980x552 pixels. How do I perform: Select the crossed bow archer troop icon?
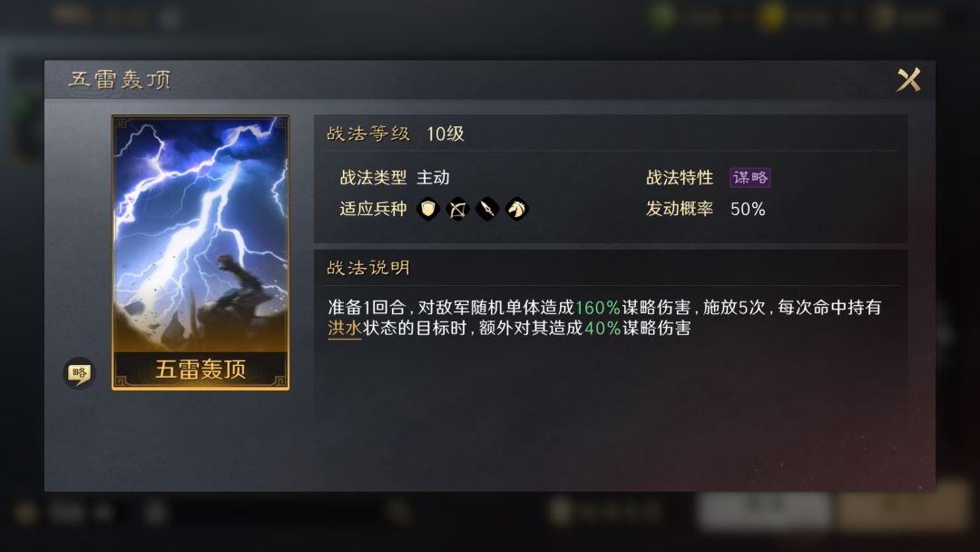457,209
